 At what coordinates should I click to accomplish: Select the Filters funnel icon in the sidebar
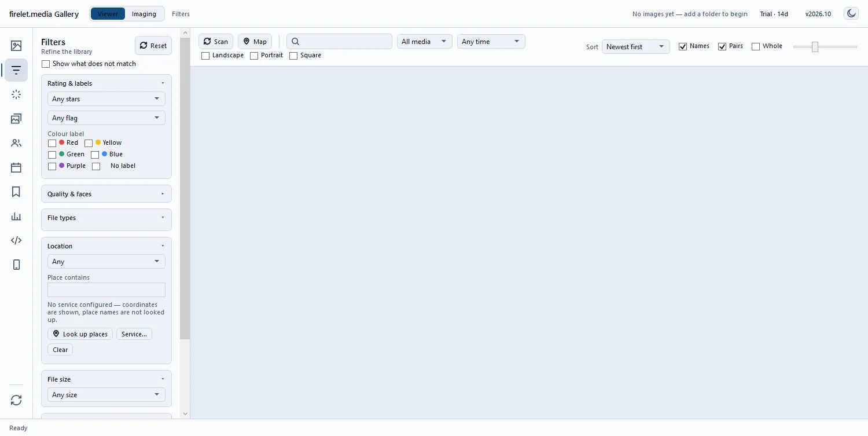(16, 70)
